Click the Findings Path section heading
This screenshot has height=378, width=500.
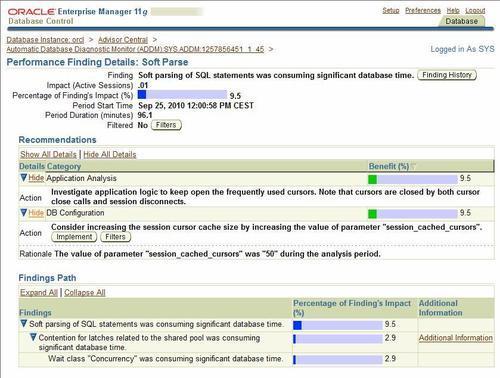pyautogui.click(x=47, y=278)
